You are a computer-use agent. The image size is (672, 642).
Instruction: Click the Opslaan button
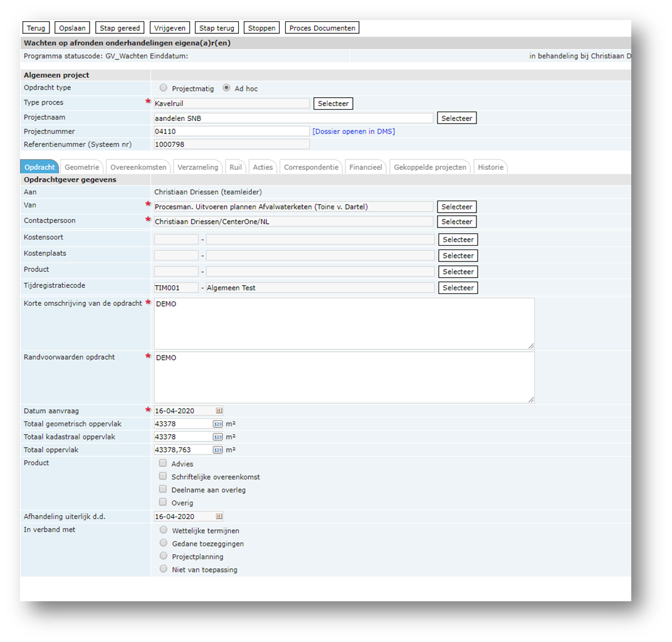point(72,28)
